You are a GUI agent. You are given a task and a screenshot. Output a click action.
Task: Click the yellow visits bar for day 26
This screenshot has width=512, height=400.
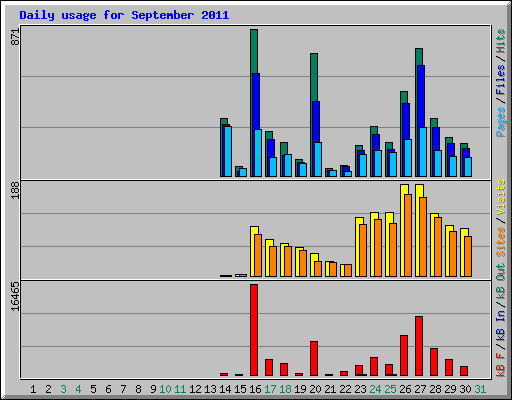click(403, 230)
